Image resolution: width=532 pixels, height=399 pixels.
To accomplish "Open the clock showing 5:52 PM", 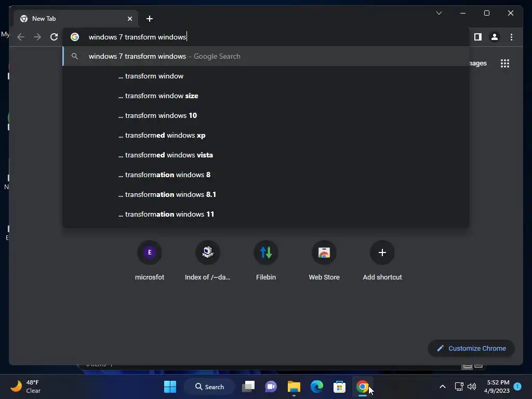I will (497, 387).
